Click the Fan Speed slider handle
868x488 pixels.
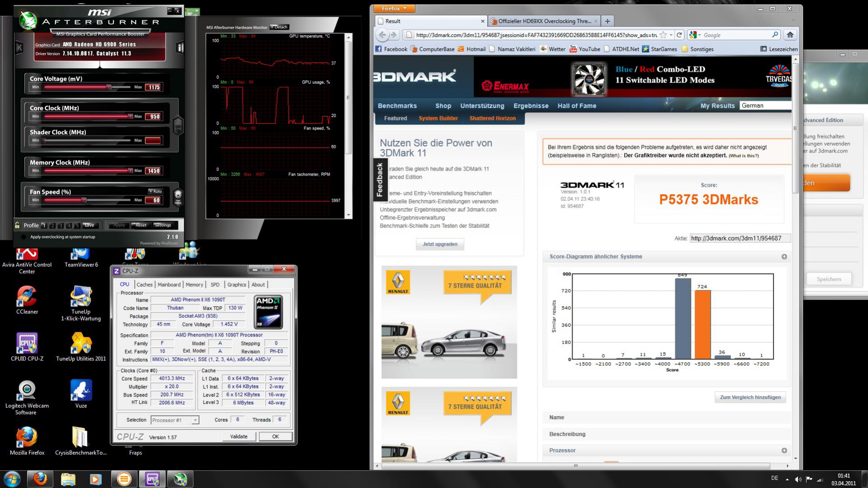(84, 200)
